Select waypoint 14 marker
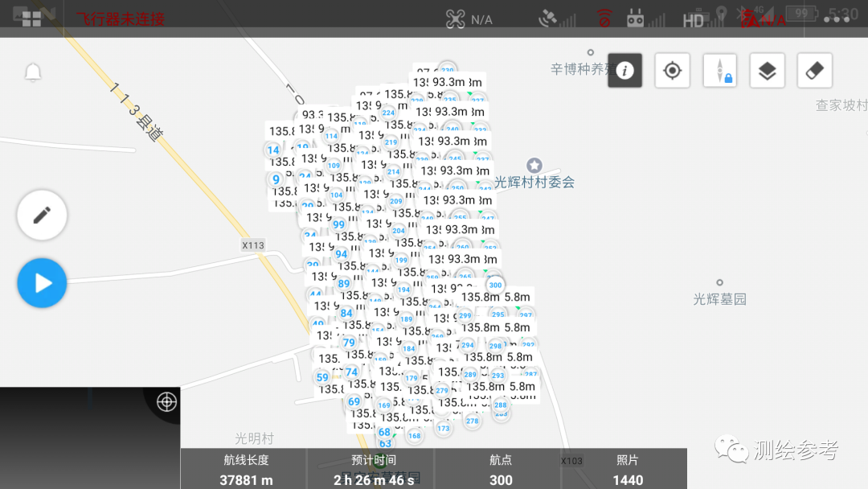Screen dimensions: 868x489 (x=273, y=150)
